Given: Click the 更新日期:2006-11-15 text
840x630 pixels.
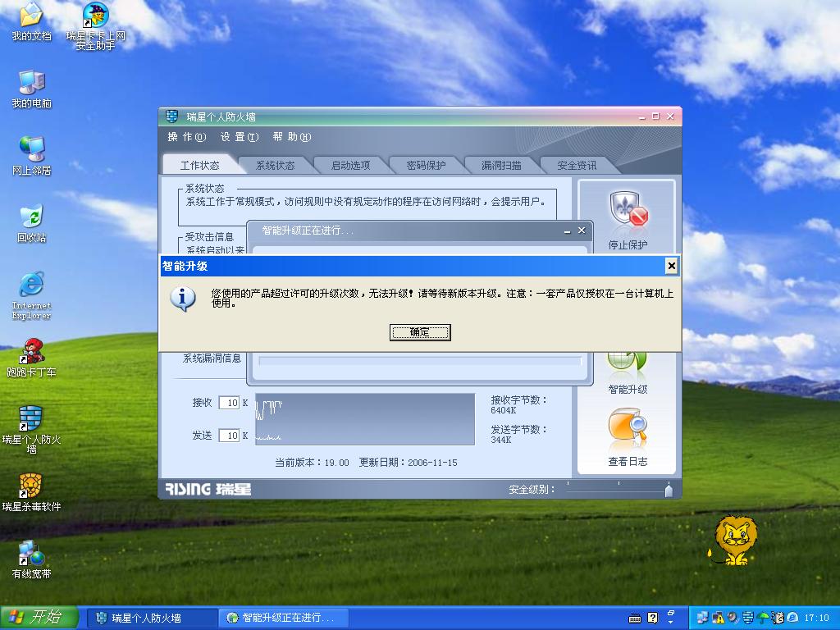Looking at the screenshot, I should [409, 463].
